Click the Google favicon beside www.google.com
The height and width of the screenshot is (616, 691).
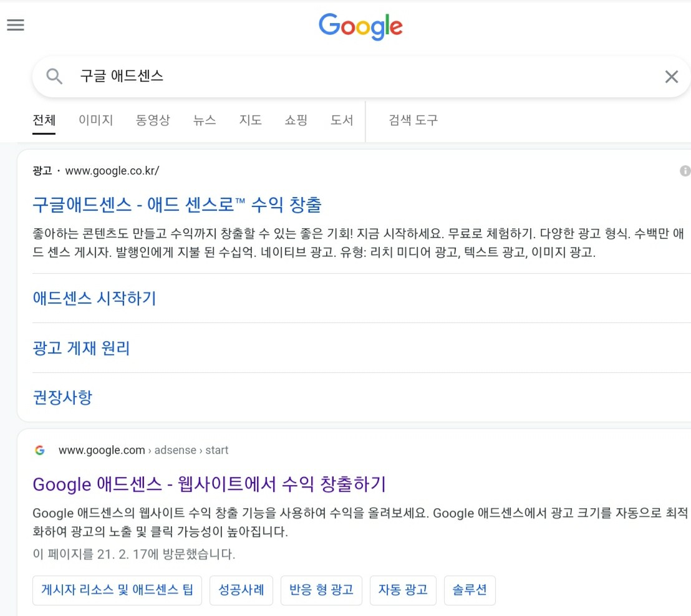pyautogui.click(x=40, y=450)
